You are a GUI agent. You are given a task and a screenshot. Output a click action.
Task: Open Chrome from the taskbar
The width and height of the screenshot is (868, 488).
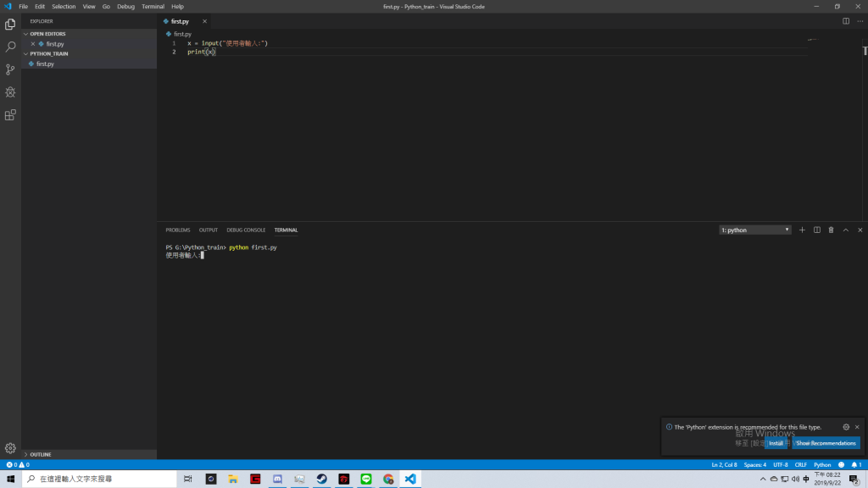tap(388, 479)
